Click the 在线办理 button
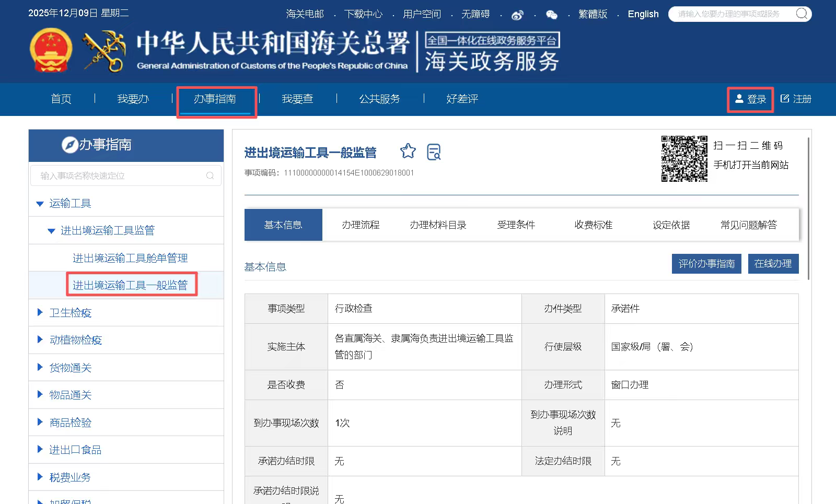Screen dimensions: 836x504 point(773,264)
